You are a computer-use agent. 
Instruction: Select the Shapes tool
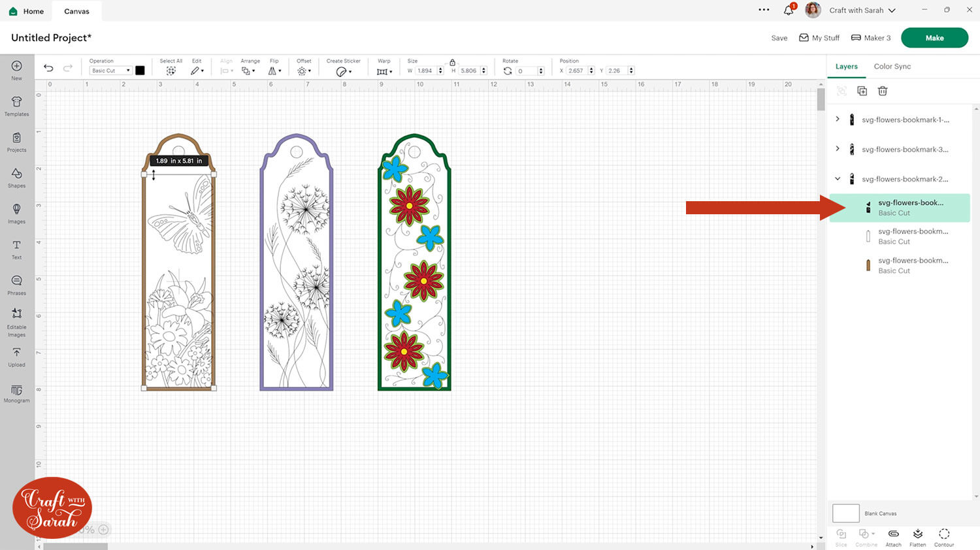click(x=16, y=178)
